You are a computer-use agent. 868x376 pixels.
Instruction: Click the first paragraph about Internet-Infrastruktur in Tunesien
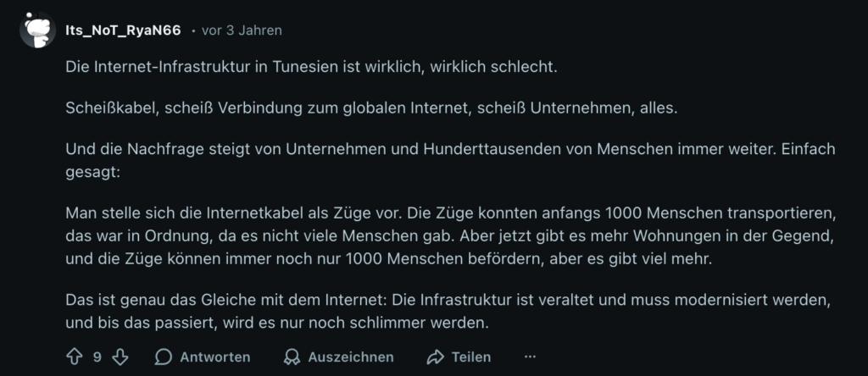click(312, 67)
